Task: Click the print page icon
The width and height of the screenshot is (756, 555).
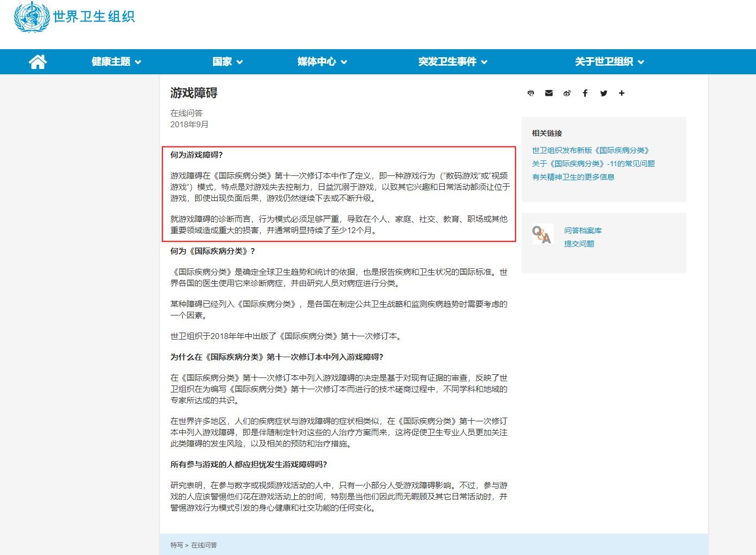Action: pos(531,93)
